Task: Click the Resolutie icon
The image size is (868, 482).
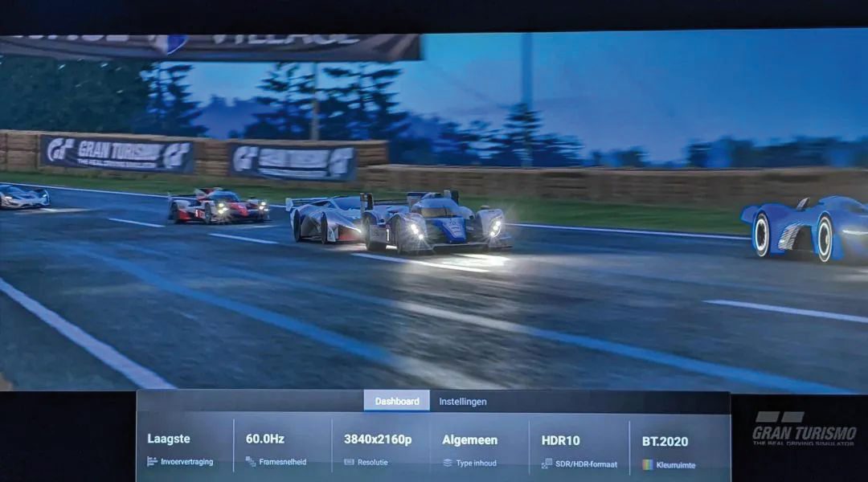Action: click(x=349, y=462)
